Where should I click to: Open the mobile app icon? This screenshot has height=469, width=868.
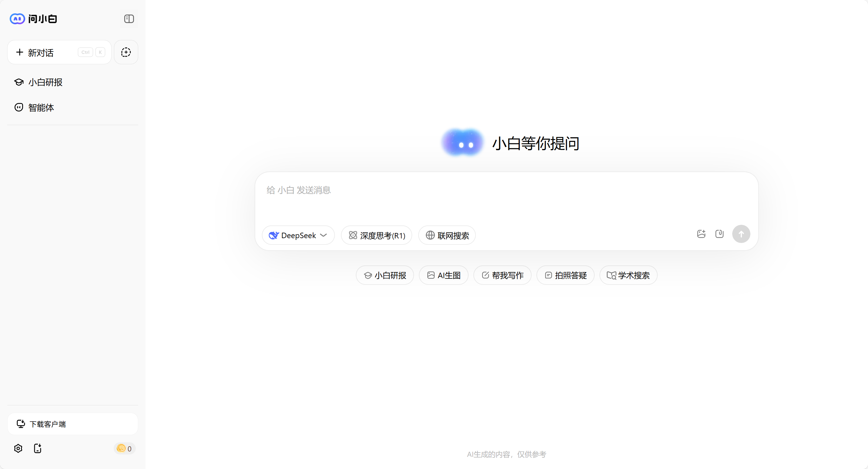tap(38, 448)
